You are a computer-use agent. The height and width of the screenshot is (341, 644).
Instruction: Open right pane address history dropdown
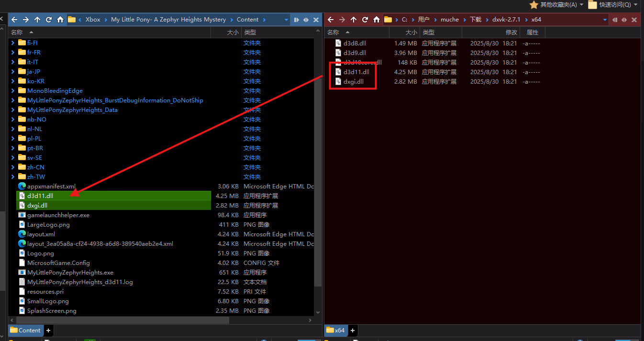605,20
